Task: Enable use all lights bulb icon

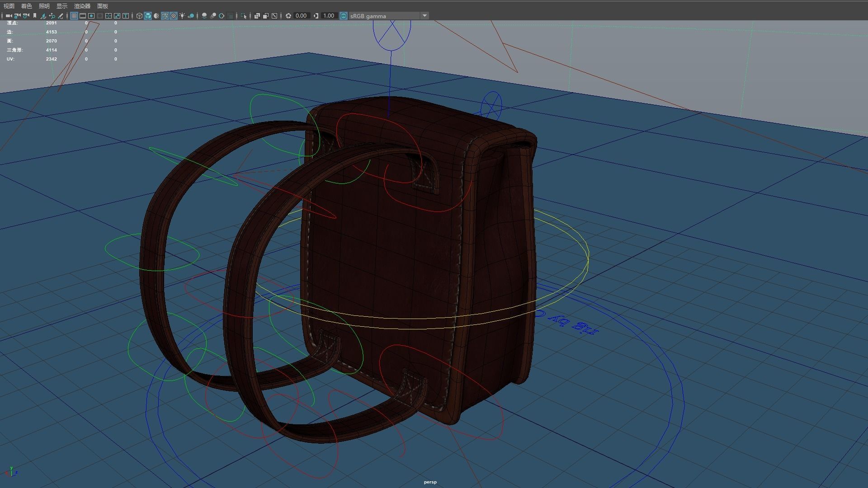Action: pyautogui.click(x=182, y=16)
